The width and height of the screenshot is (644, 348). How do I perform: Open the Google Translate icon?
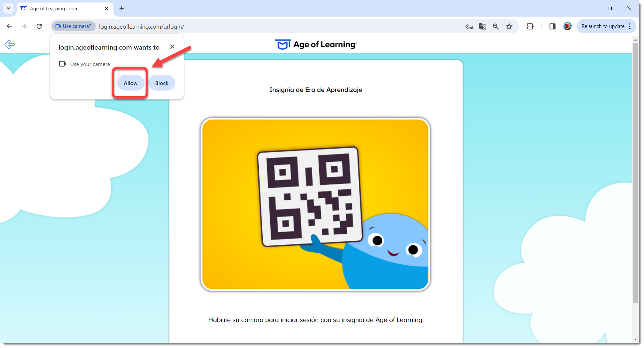[x=483, y=27]
